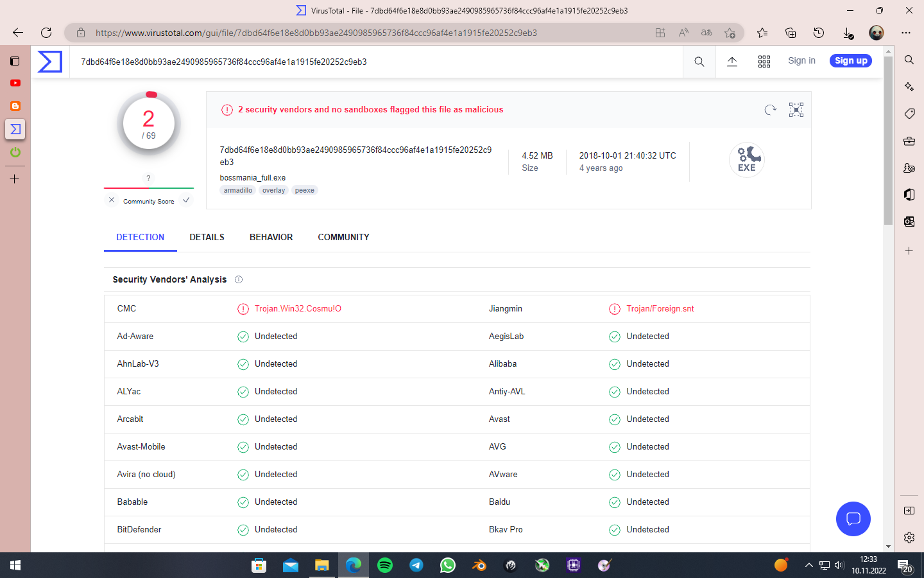
Task: Open Blogger from the browser sidebar
Action: [15, 106]
